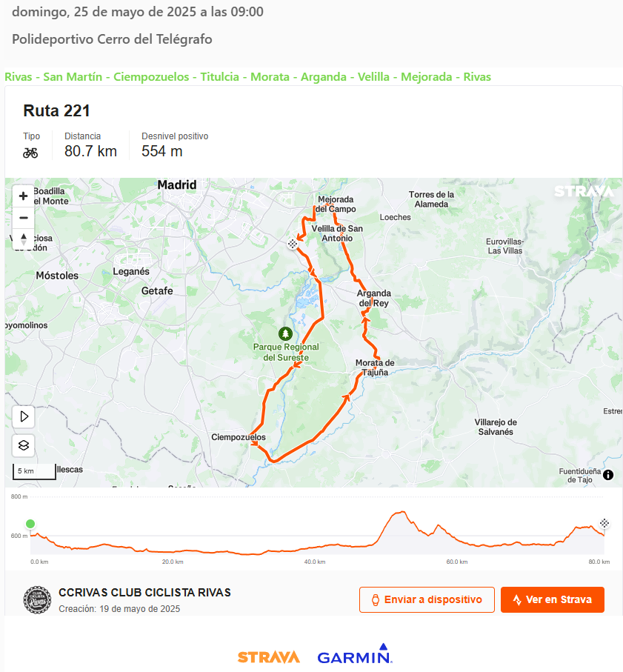
Task: Open the map layers selector
Action: [24, 446]
